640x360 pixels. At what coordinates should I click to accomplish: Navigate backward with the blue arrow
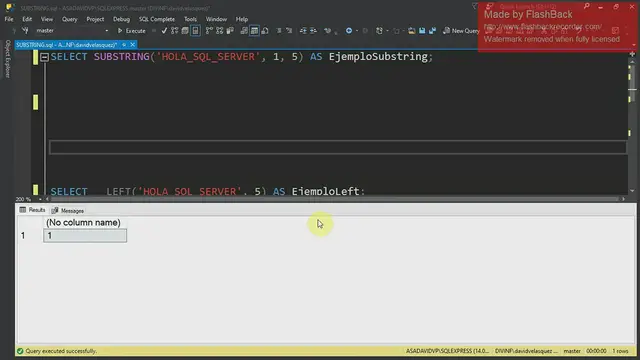tap(349, 31)
